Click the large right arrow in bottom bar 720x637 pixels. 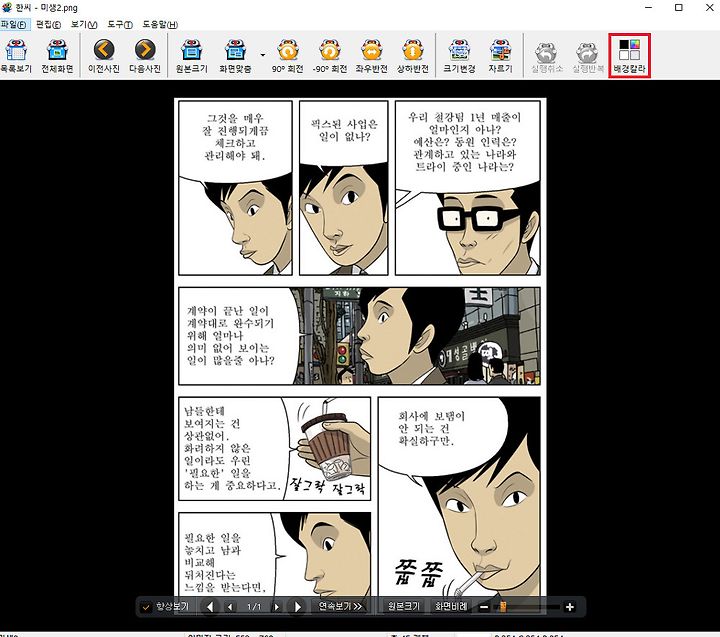coord(298,607)
